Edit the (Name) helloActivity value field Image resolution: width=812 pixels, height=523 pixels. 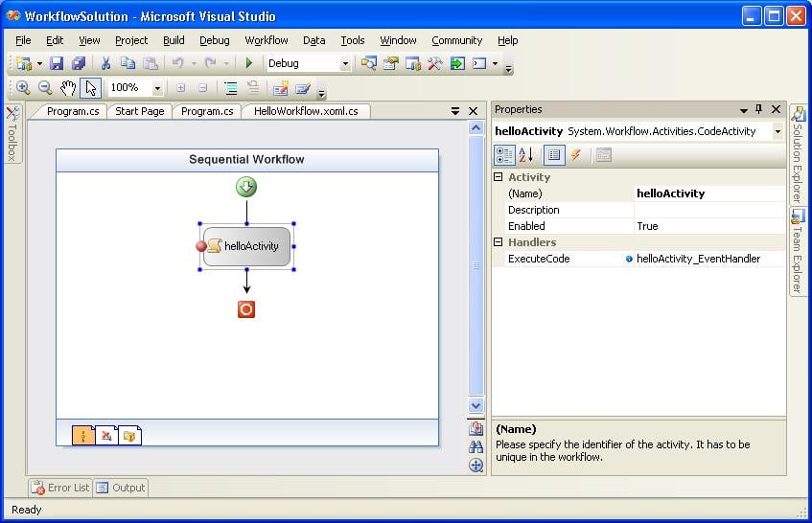pyautogui.click(x=709, y=193)
